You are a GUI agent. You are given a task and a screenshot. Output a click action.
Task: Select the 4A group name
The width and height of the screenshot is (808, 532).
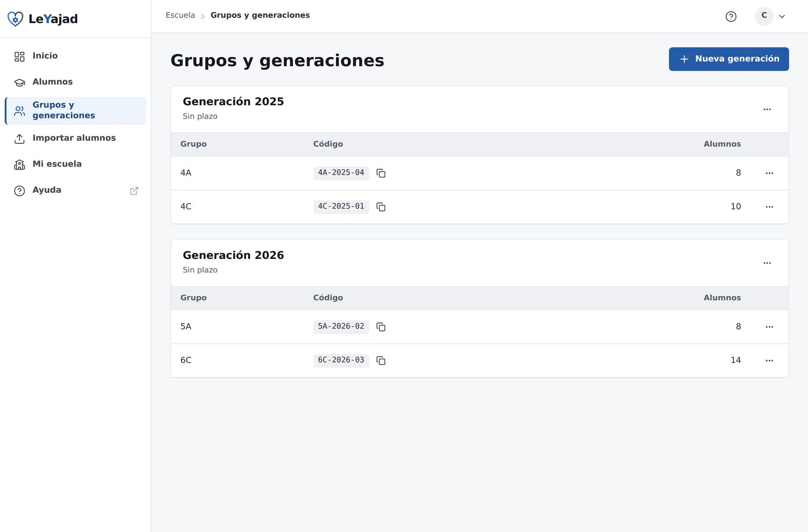pyautogui.click(x=186, y=173)
